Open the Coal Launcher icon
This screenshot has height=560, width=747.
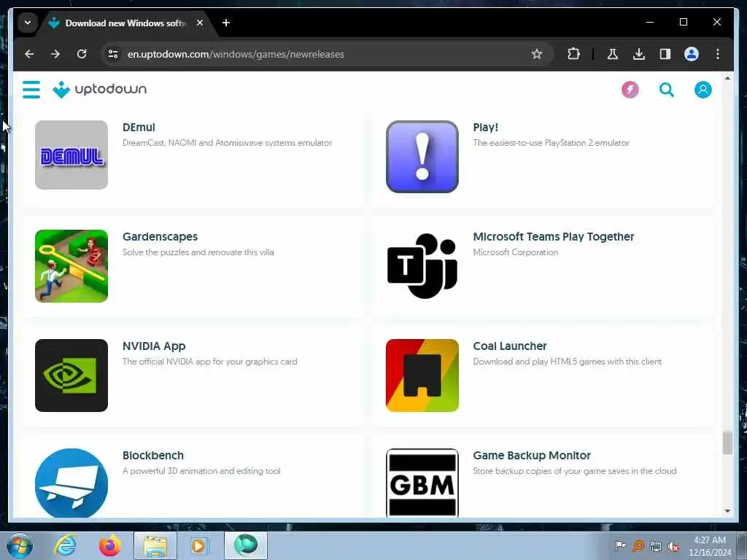422,376
